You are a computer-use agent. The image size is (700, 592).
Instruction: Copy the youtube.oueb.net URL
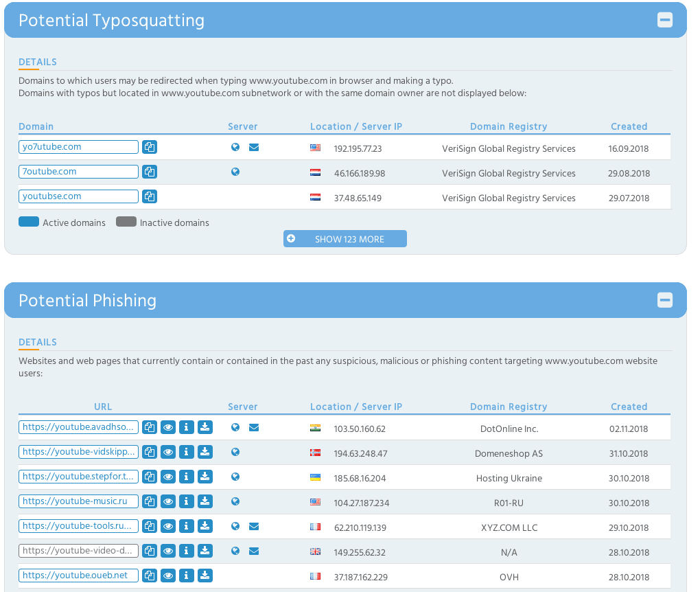[150, 576]
